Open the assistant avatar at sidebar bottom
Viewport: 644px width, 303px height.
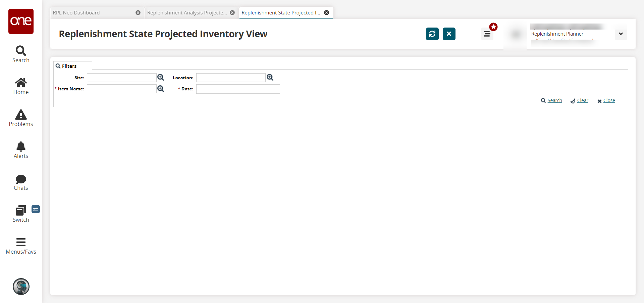click(21, 287)
